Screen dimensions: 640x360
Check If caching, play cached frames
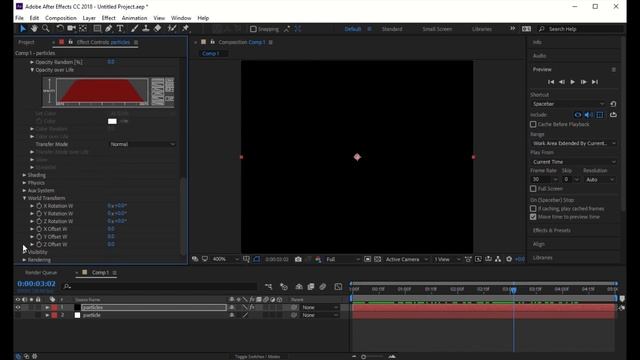[x=533, y=209]
